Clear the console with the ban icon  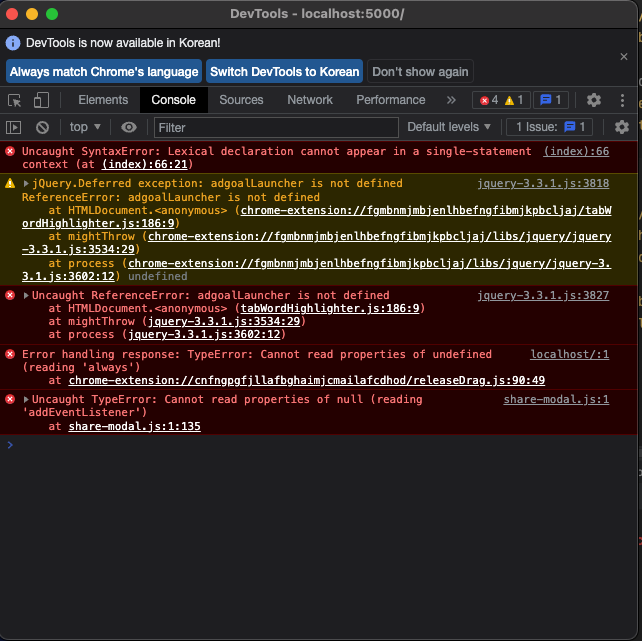click(x=42, y=127)
